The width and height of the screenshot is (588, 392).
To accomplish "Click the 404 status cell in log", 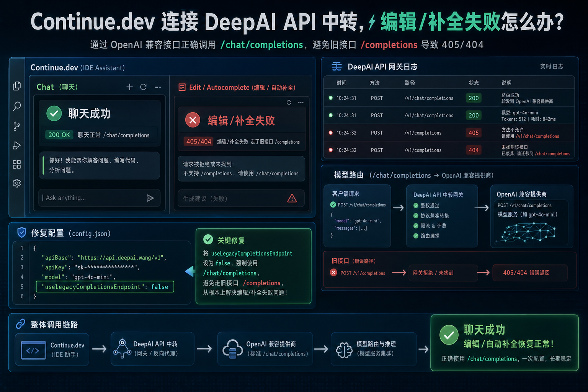I will (x=474, y=150).
